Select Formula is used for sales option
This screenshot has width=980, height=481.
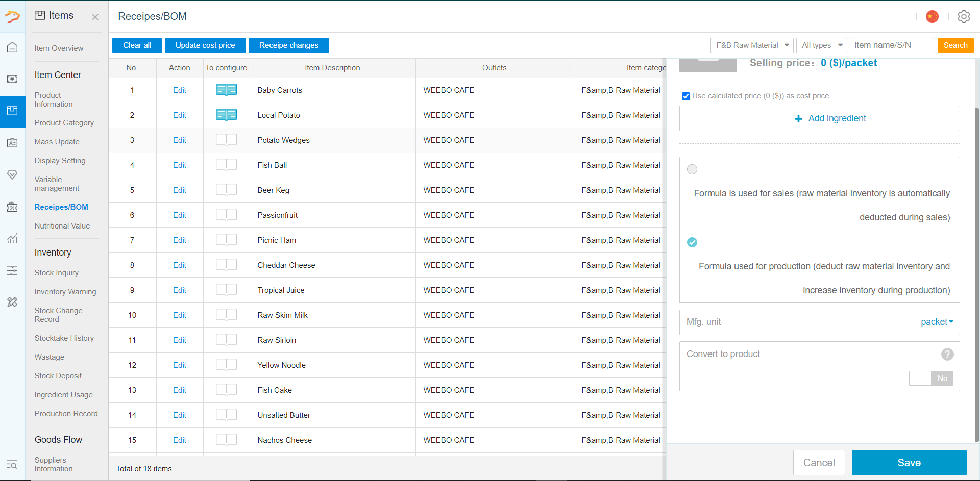click(x=692, y=169)
